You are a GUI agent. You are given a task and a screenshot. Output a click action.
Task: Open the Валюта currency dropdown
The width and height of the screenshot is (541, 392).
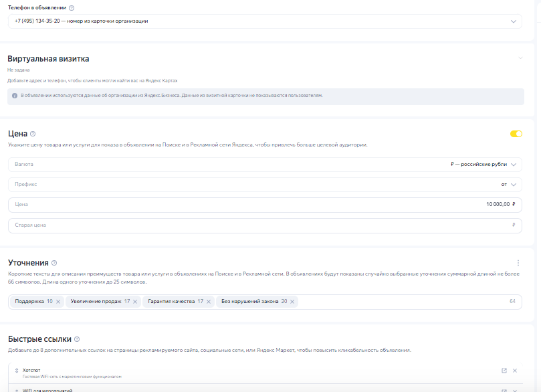pos(265,165)
